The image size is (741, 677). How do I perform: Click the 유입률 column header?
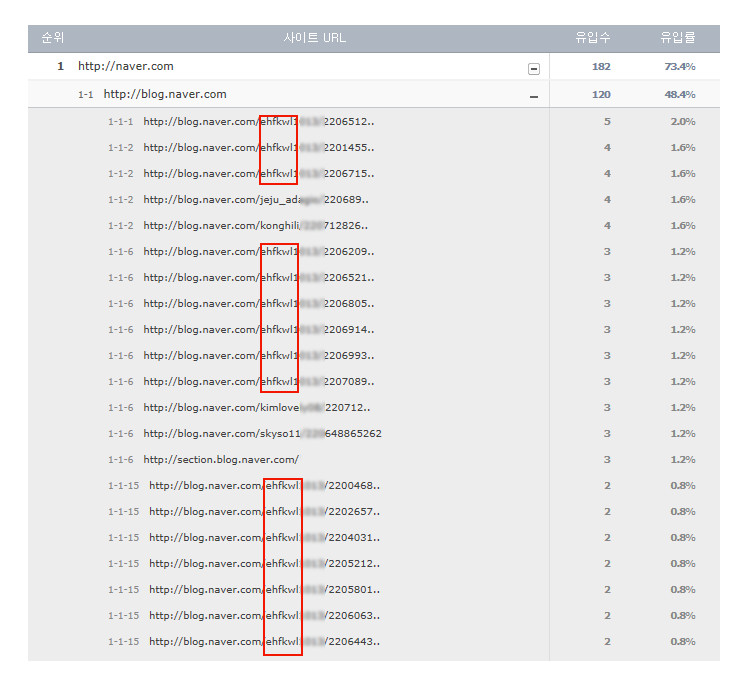[678, 38]
